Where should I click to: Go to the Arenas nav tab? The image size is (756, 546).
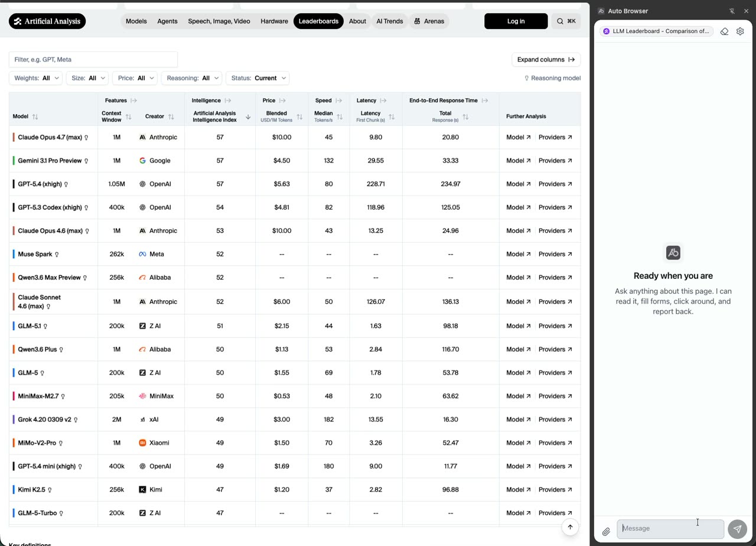click(429, 21)
